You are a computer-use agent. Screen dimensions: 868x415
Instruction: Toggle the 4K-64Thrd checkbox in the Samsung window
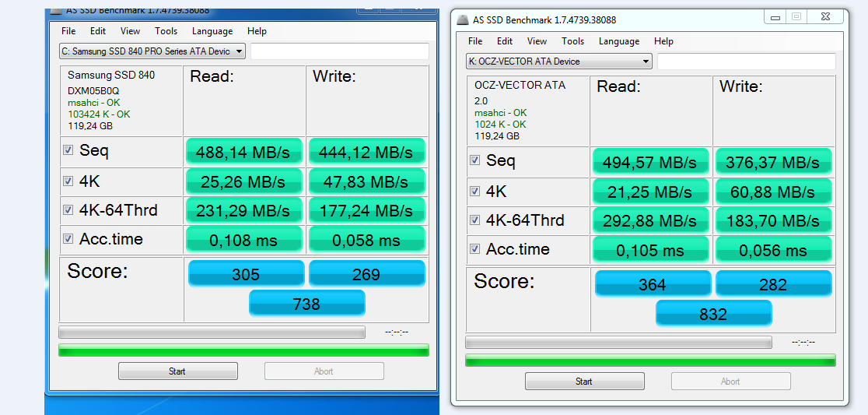coord(68,210)
